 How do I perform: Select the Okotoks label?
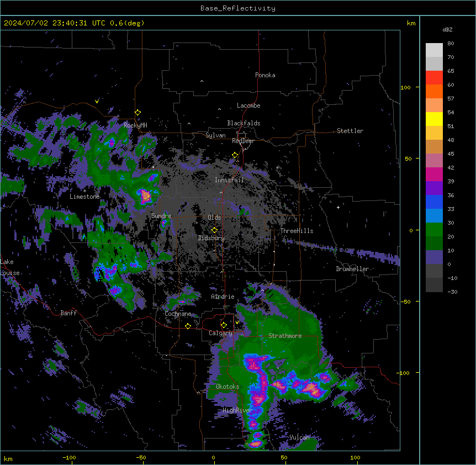[228, 387]
